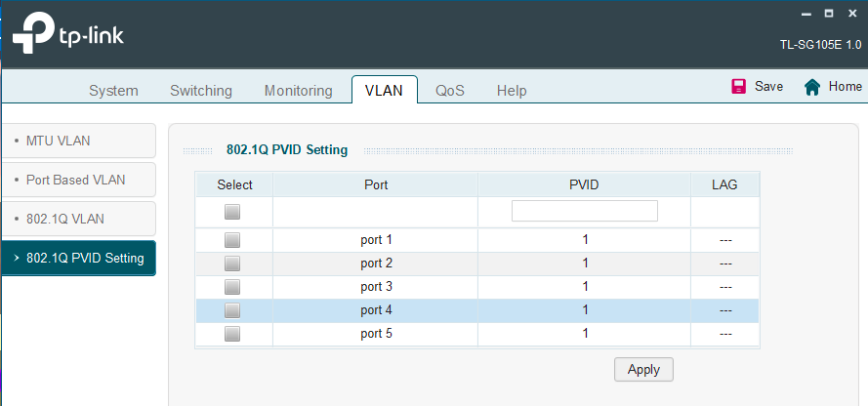Maximize the configuration utility window
868x406 pixels.
click(828, 14)
